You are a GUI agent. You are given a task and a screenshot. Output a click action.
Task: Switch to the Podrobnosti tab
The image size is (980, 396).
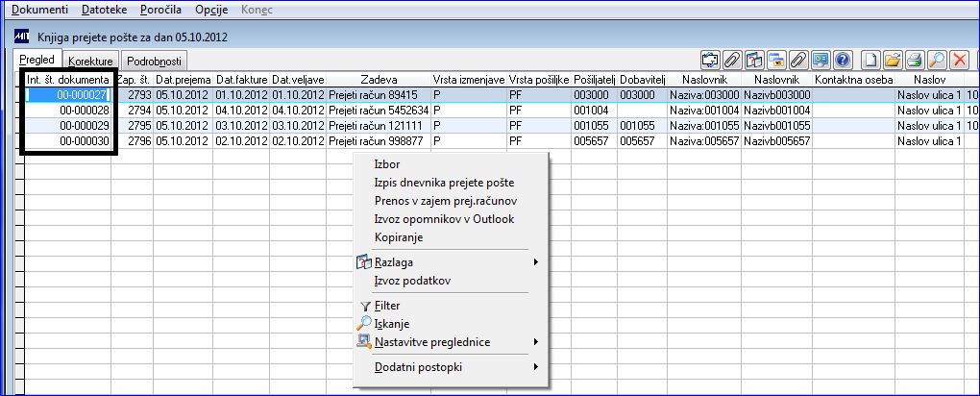[x=154, y=62]
